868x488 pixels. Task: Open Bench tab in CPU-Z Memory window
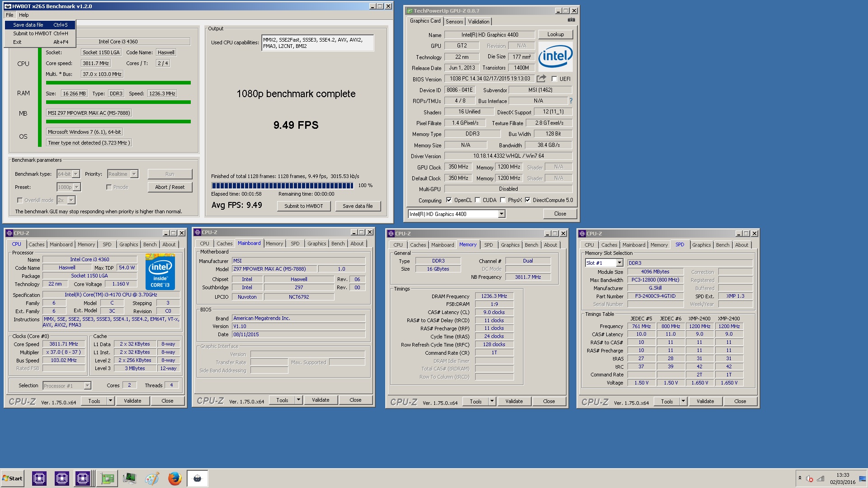(532, 245)
